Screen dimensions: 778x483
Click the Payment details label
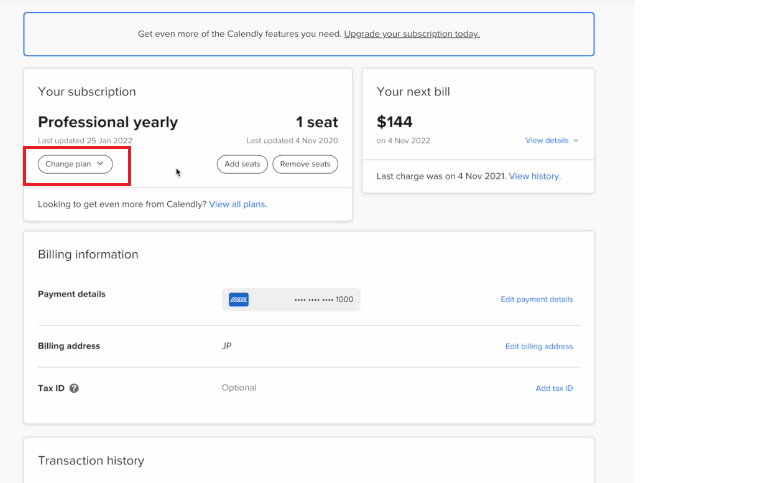tap(71, 294)
